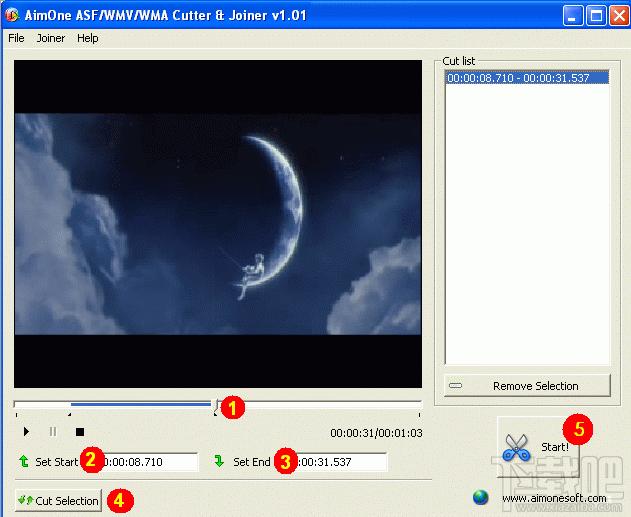Click the Set Start green up arrow
The image size is (631, 517).
(x=24, y=461)
